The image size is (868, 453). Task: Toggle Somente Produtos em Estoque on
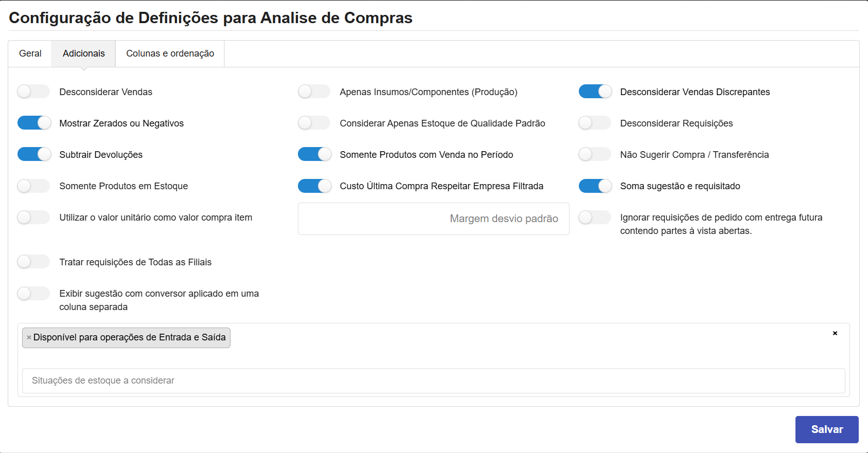point(33,186)
